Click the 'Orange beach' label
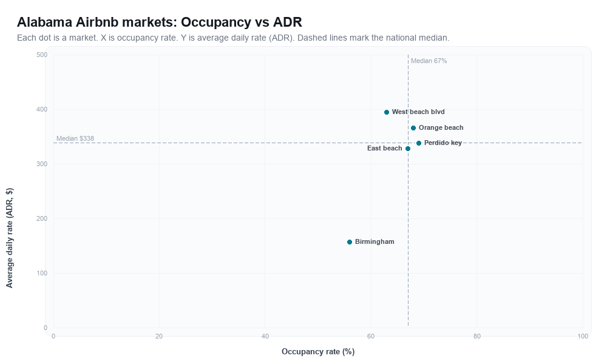 coord(441,127)
